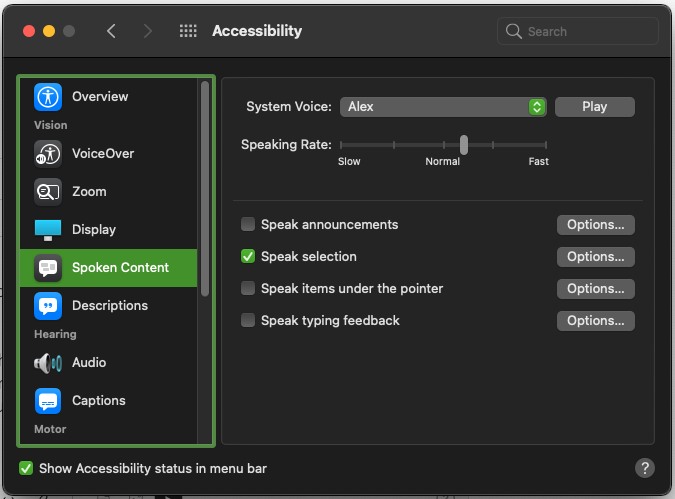The width and height of the screenshot is (675, 499).
Task: Select the Display monitor icon
Action: pos(48,230)
